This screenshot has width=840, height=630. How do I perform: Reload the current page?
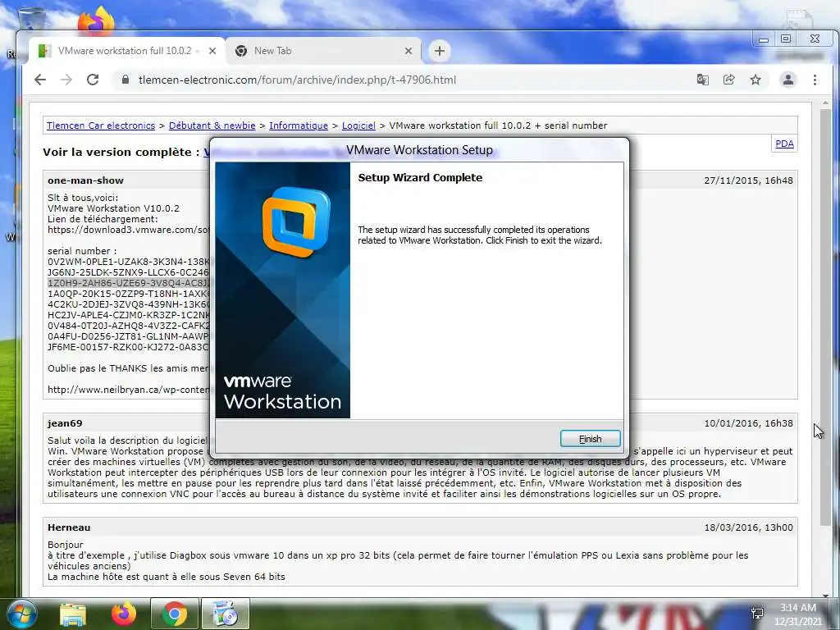coord(93,80)
